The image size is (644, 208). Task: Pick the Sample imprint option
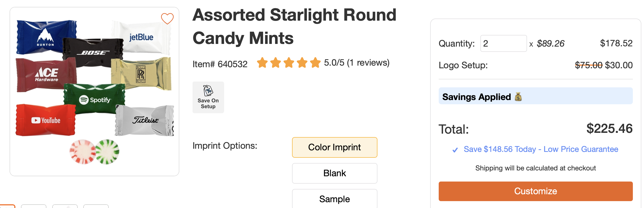point(334,199)
